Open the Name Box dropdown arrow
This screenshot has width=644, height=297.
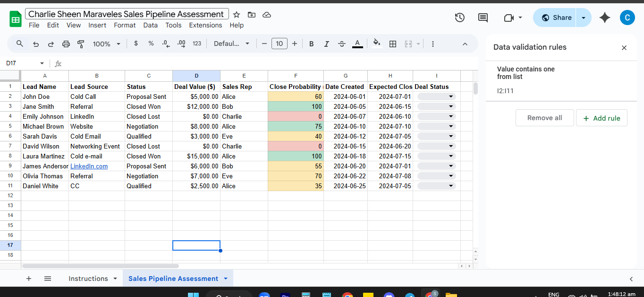click(42, 63)
